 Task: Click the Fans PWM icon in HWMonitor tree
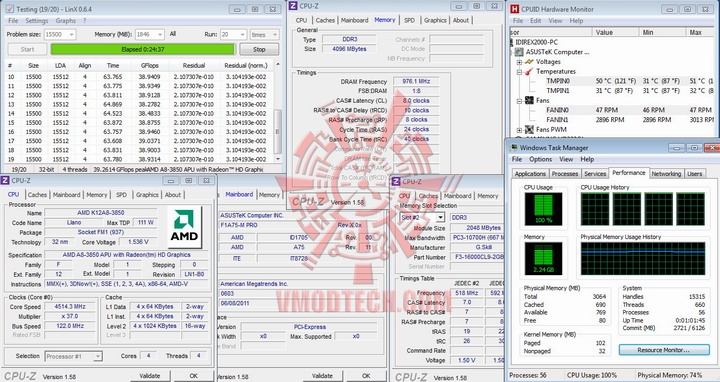pyautogui.click(x=529, y=129)
